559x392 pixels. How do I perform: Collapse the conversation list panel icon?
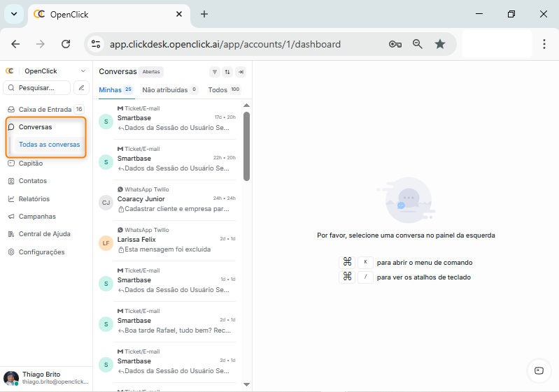240,72
